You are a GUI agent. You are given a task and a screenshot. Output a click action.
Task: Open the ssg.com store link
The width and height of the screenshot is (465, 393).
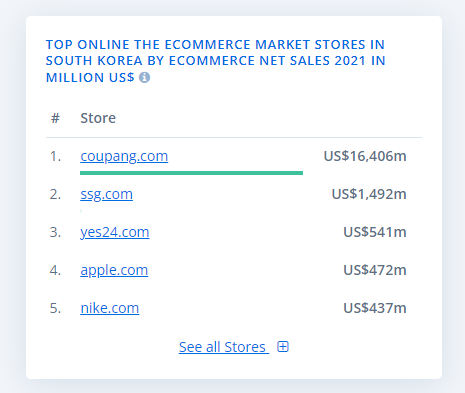(106, 194)
